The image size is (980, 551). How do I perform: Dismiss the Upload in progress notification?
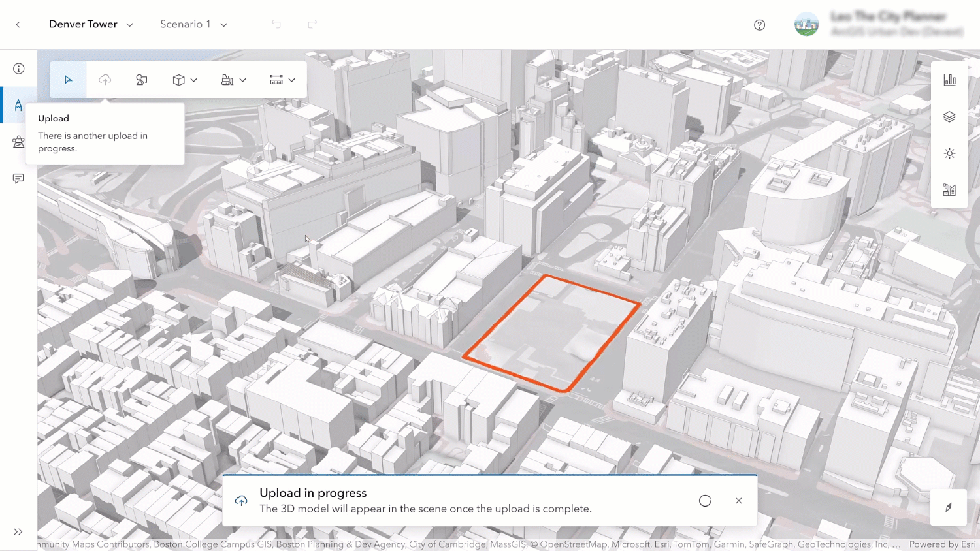(x=738, y=501)
